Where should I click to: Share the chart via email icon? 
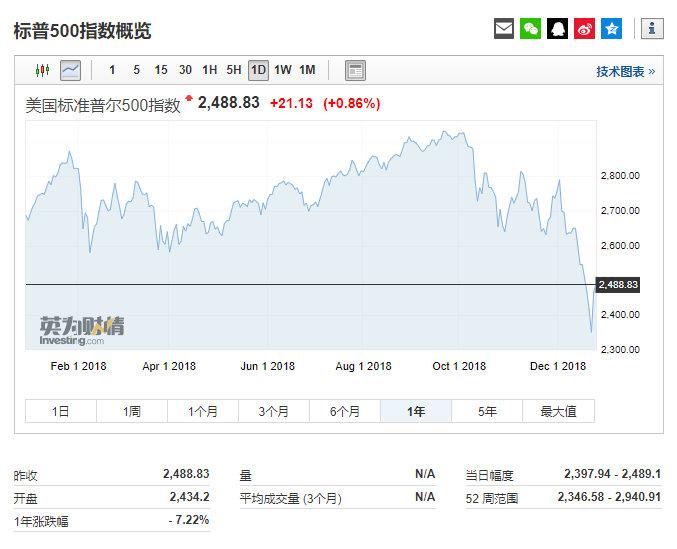(503, 29)
